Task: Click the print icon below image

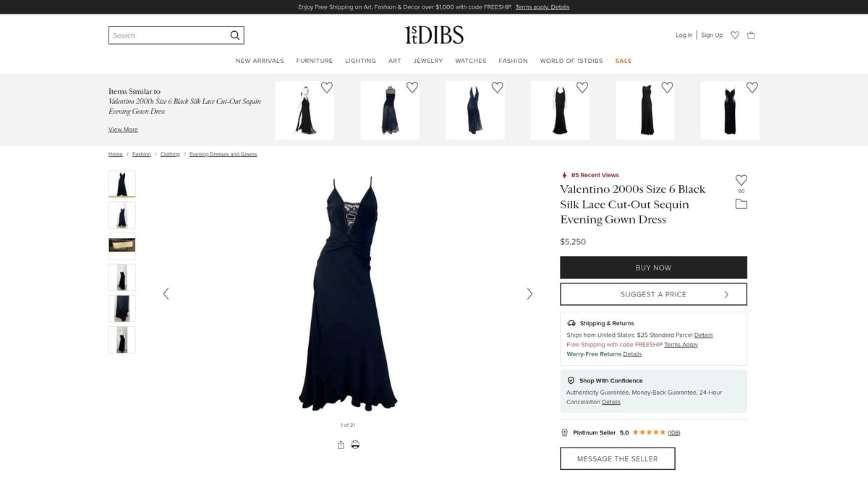Action: coord(355,445)
